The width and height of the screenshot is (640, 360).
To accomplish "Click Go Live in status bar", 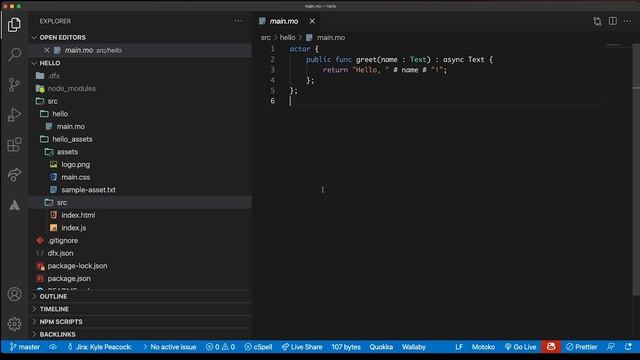I will coord(520,347).
